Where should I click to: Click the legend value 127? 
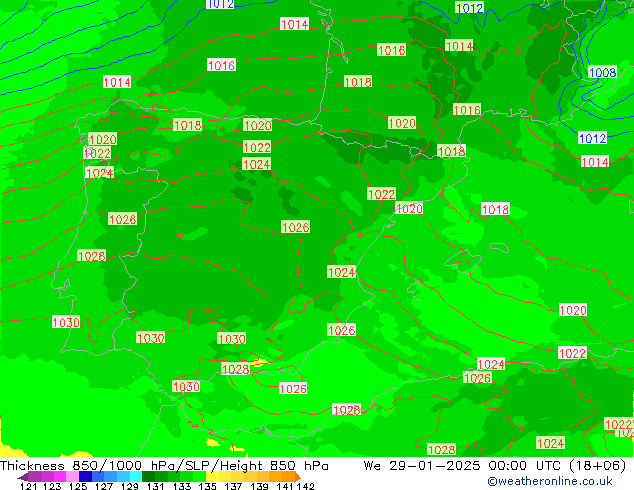click(x=104, y=486)
